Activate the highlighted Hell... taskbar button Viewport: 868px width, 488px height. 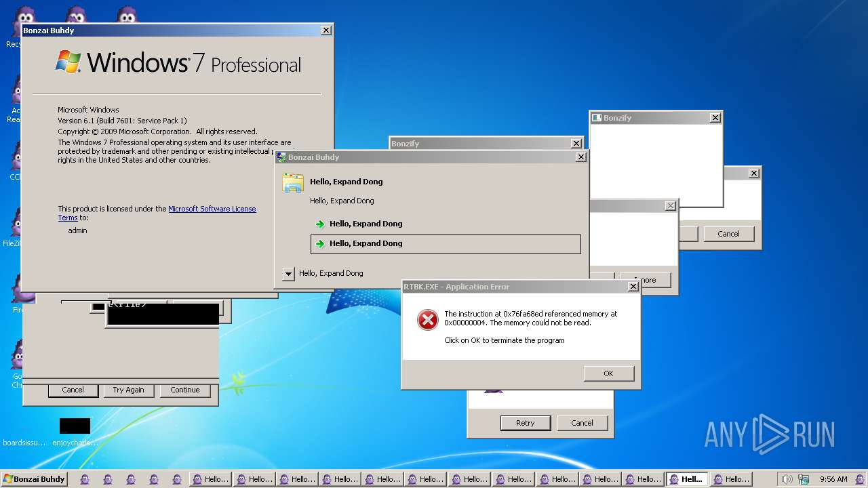point(687,479)
